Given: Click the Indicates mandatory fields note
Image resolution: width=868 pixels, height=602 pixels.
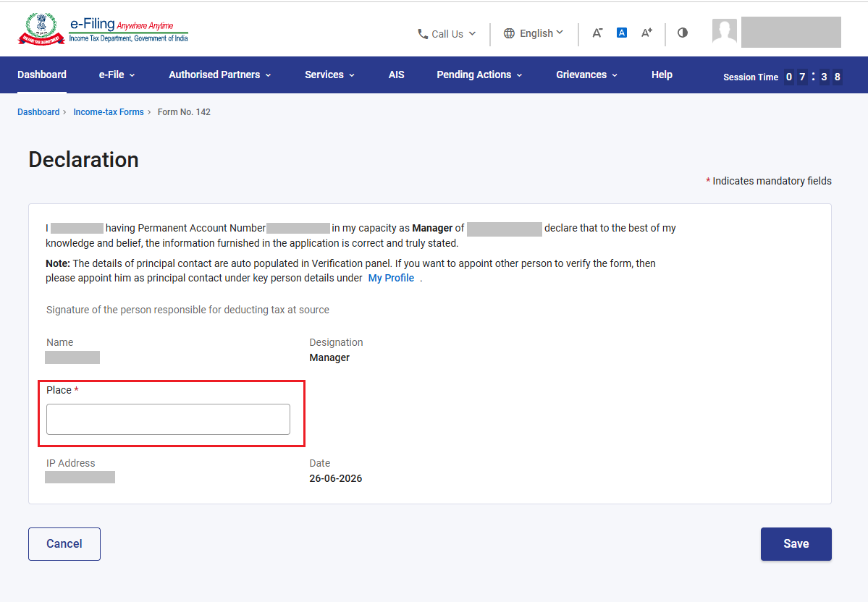Looking at the screenshot, I should (768, 181).
